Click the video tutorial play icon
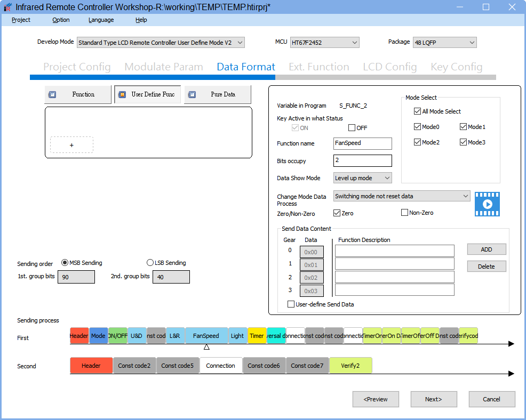 click(x=487, y=204)
